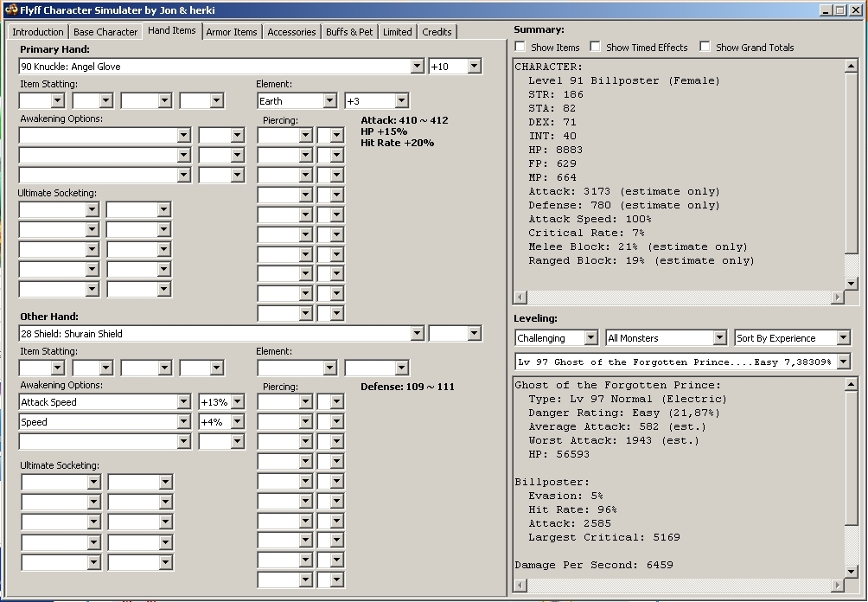Image resolution: width=868 pixels, height=602 pixels.
Task: Click 'Level 91 Billposter (Female)' text
Action: (x=624, y=80)
